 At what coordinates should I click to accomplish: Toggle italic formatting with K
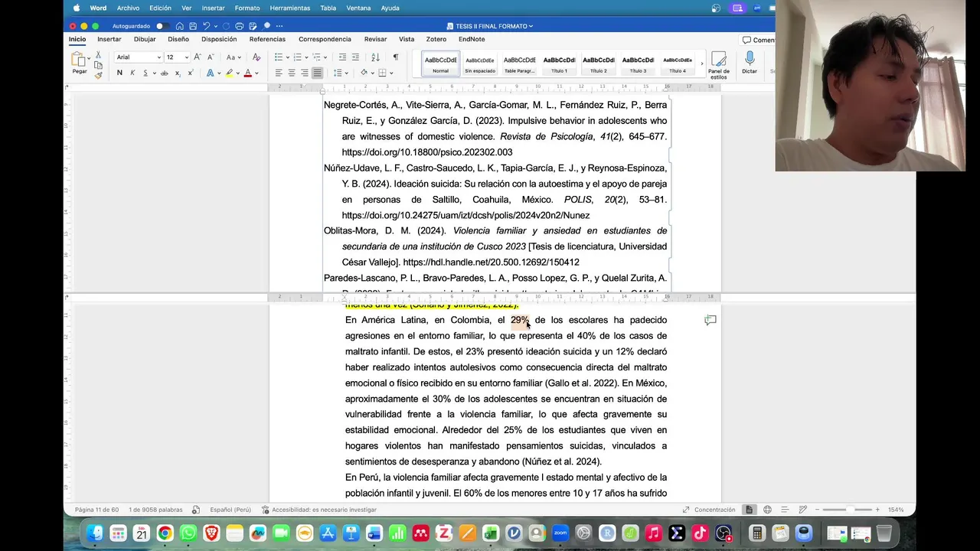coord(132,73)
